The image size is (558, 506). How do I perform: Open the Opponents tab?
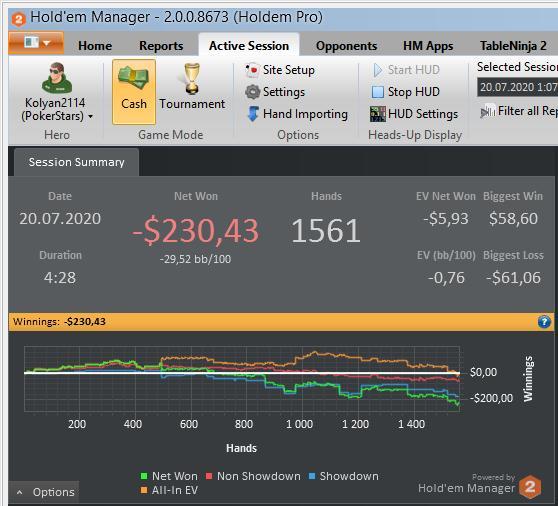[x=346, y=46]
